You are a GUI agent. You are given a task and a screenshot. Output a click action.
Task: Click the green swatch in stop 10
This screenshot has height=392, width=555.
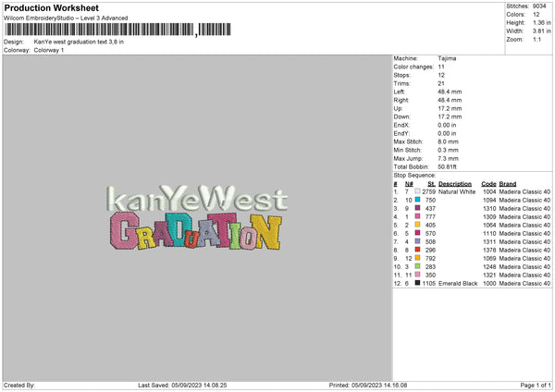coord(418,266)
